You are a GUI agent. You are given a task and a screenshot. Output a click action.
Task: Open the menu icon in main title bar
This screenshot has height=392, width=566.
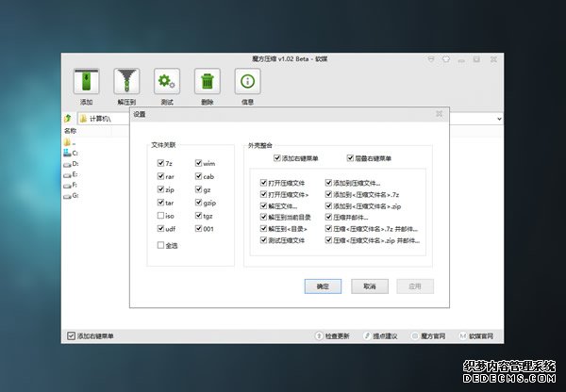click(x=431, y=59)
